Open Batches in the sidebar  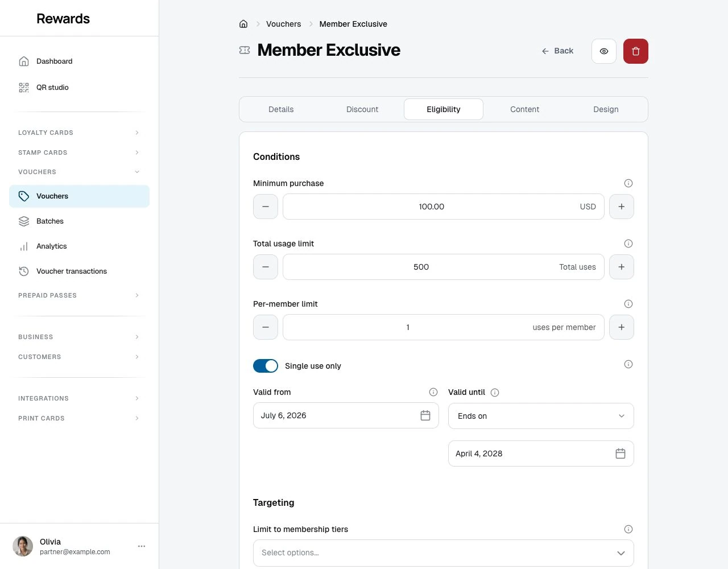point(79,221)
